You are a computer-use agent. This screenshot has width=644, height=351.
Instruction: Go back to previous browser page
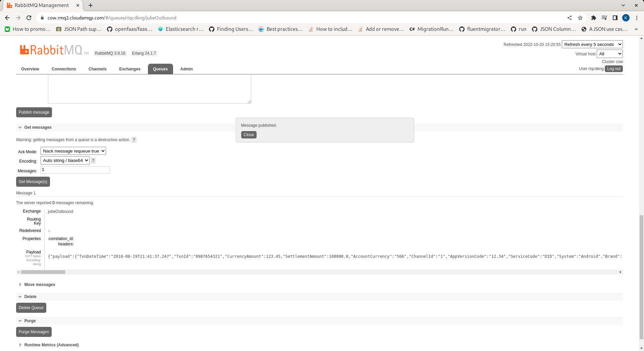pyautogui.click(x=7, y=18)
